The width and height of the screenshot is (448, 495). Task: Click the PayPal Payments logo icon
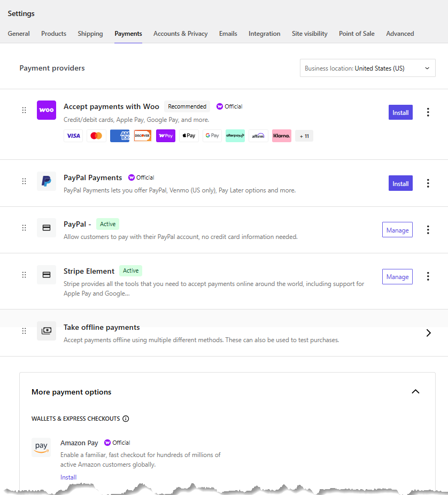(x=47, y=181)
